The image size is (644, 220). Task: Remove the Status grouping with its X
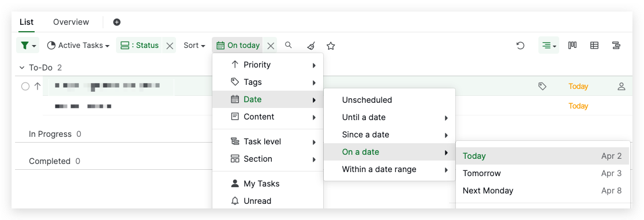[x=170, y=46]
